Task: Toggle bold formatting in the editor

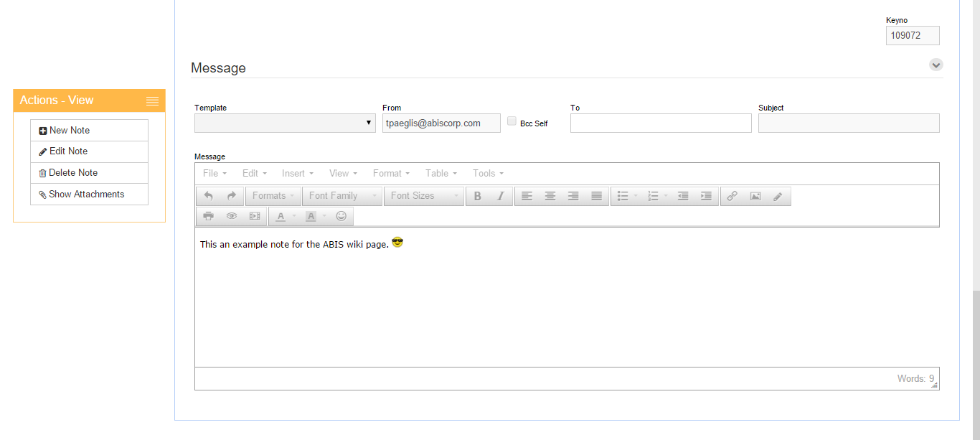Action: (478, 196)
